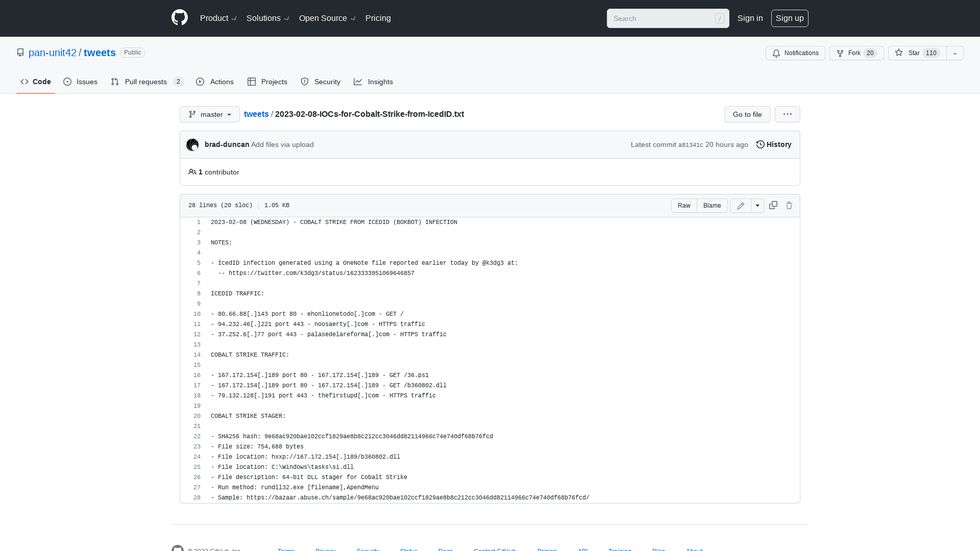Open the Pull requests tab

tap(146, 82)
